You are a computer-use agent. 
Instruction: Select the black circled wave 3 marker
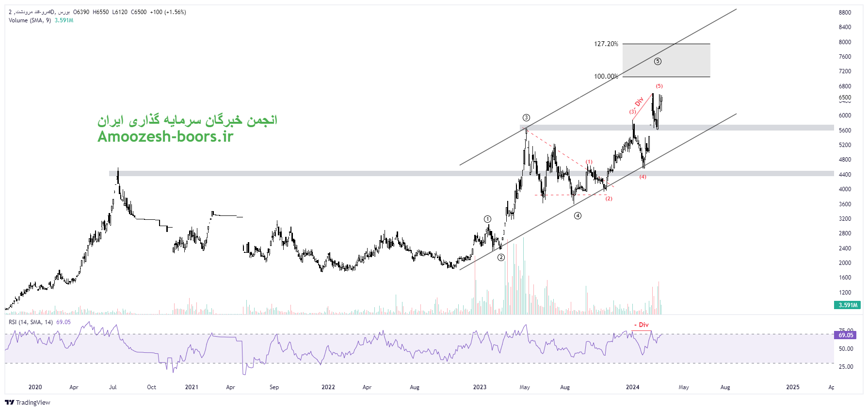(526, 117)
